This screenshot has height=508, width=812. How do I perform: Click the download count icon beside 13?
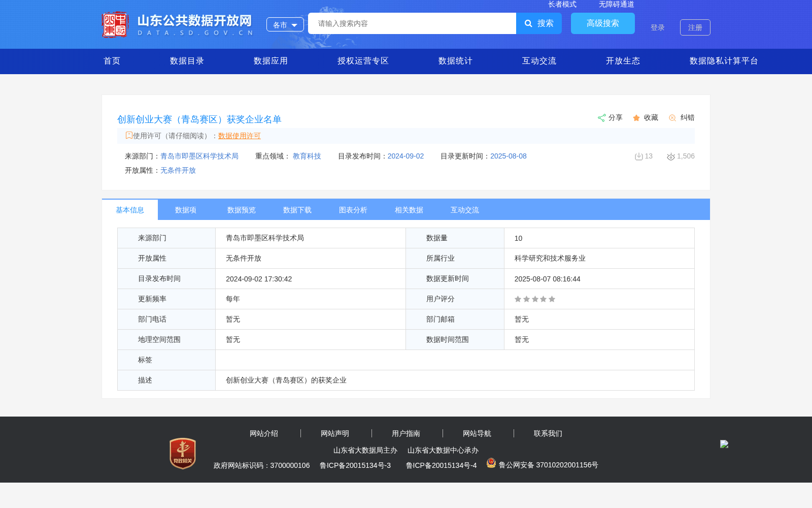tap(639, 156)
